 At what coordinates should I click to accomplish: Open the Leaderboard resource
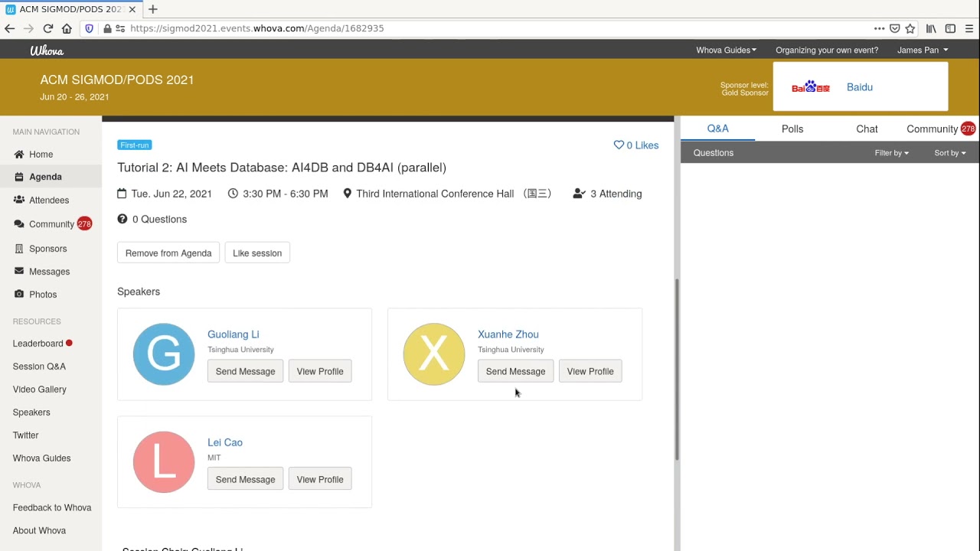38,344
